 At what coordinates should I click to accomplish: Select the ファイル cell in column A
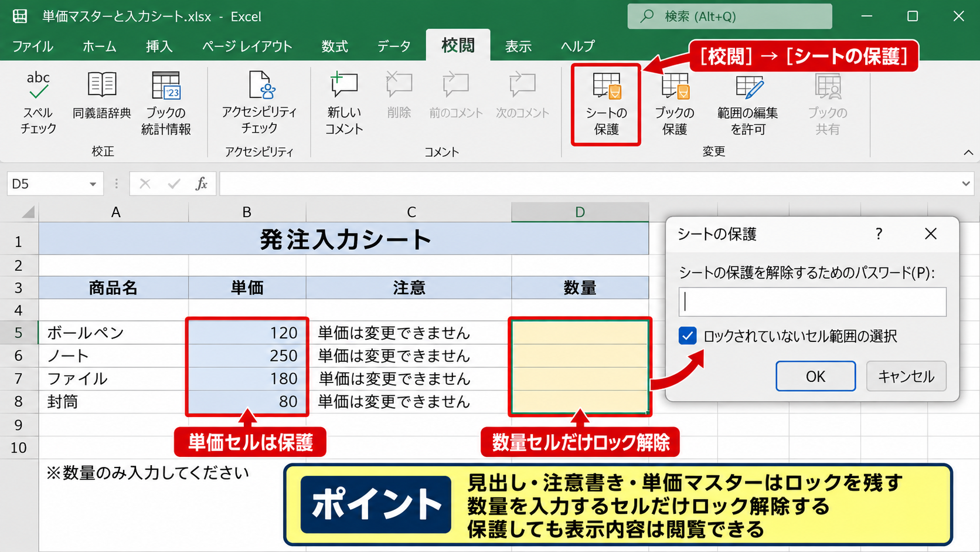(114, 378)
